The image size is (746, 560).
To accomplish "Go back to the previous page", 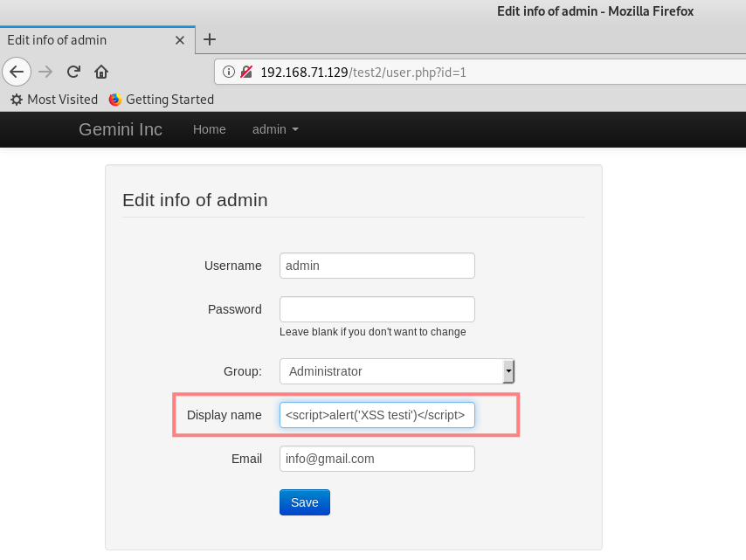I will tap(17, 72).
